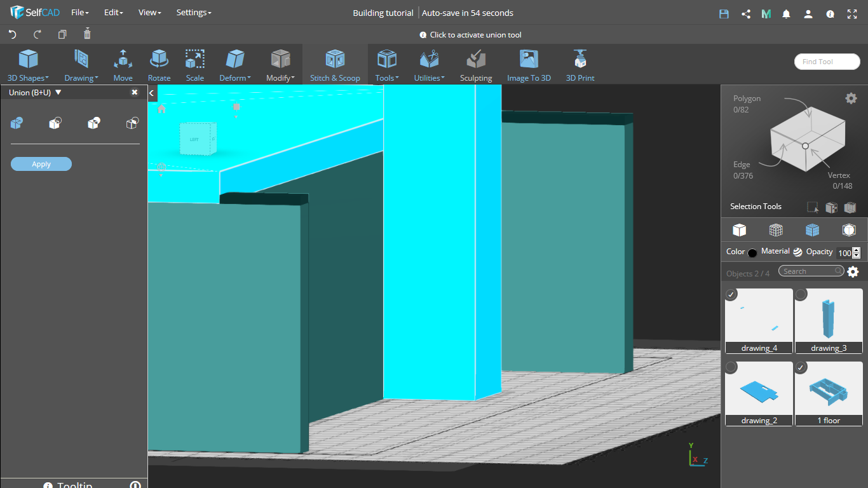Open the Sculpting tool
The width and height of the screenshot is (868, 488).
click(x=476, y=65)
